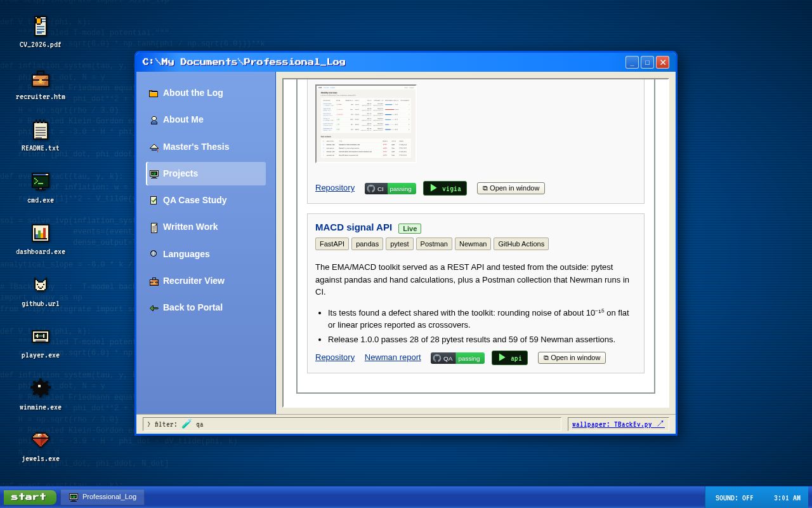Open the start menu
The width and height of the screenshot is (812, 508).
pos(30,497)
